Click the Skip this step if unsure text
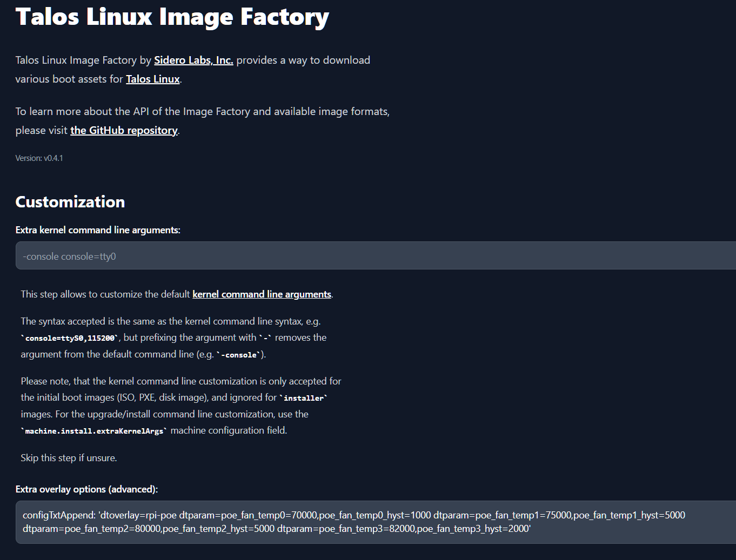This screenshot has width=736, height=560. point(68,457)
